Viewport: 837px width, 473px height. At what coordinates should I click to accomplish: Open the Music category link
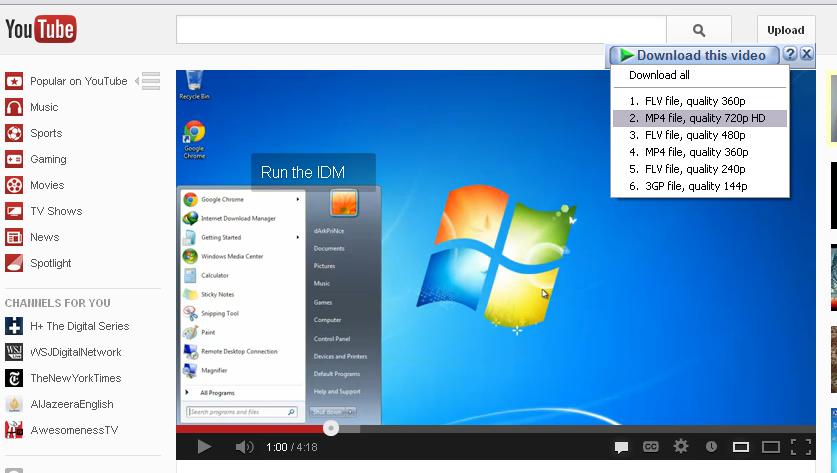click(x=44, y=107)
